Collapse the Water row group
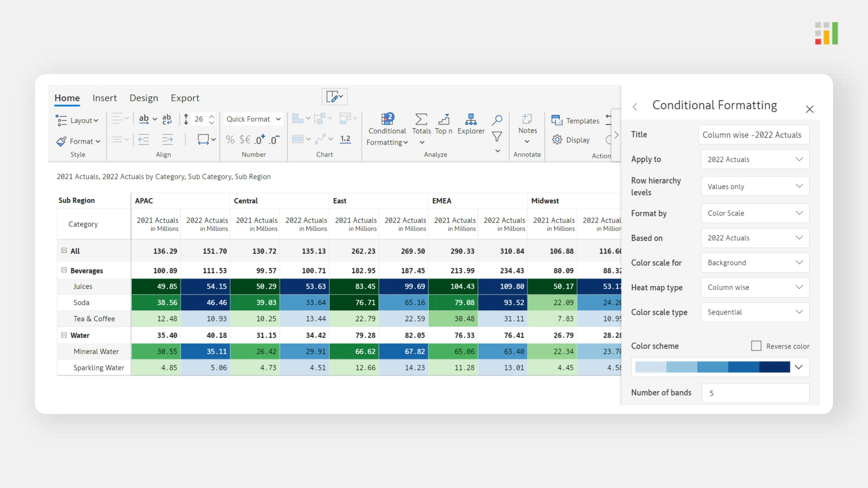Image resolution: width=868 pixels, height=488 pixels. pyautogui.click(x=64, y=335)
